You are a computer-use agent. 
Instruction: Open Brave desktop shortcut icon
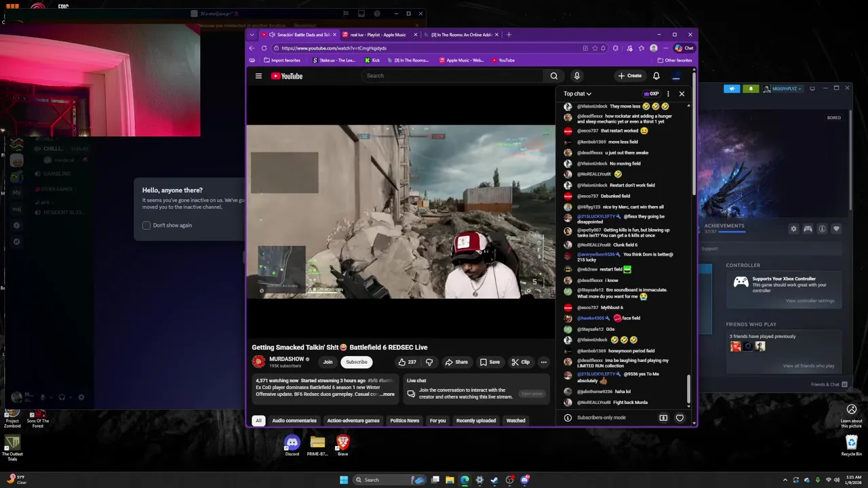click(x=342, y=445)
